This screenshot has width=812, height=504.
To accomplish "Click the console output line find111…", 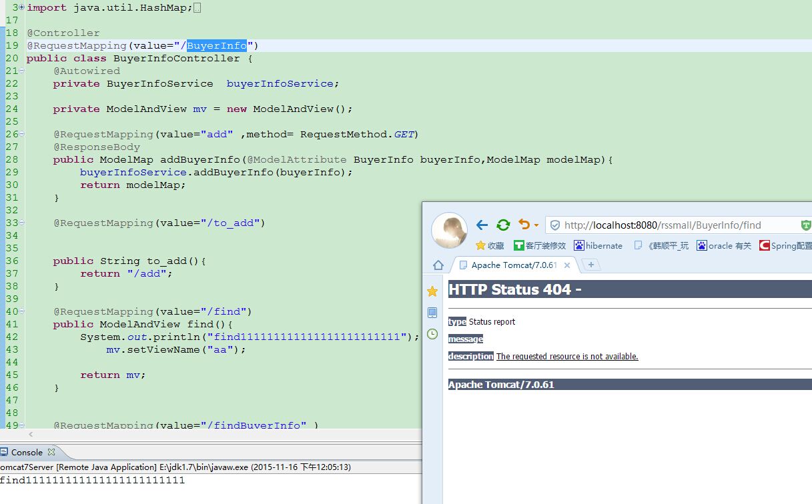I will (92, 480).
